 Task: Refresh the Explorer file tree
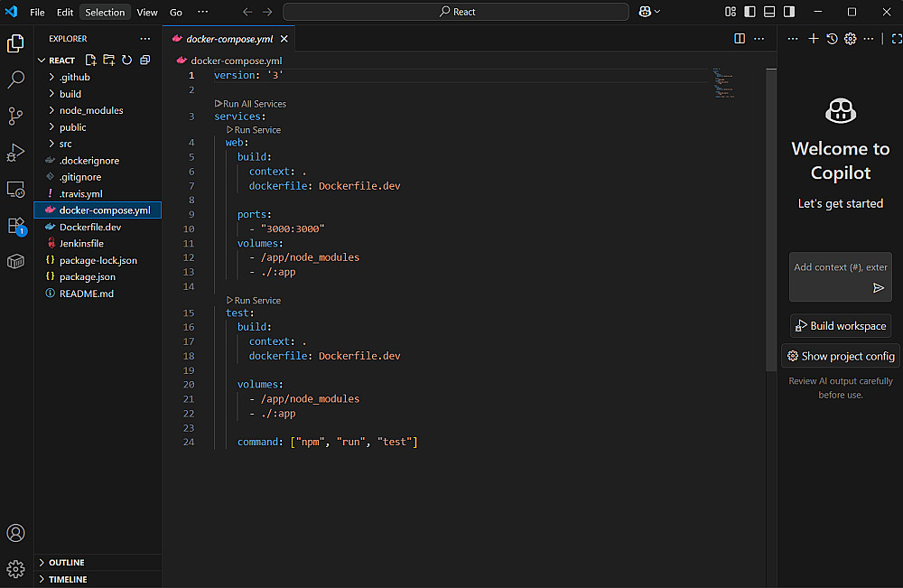pos(126,61)
